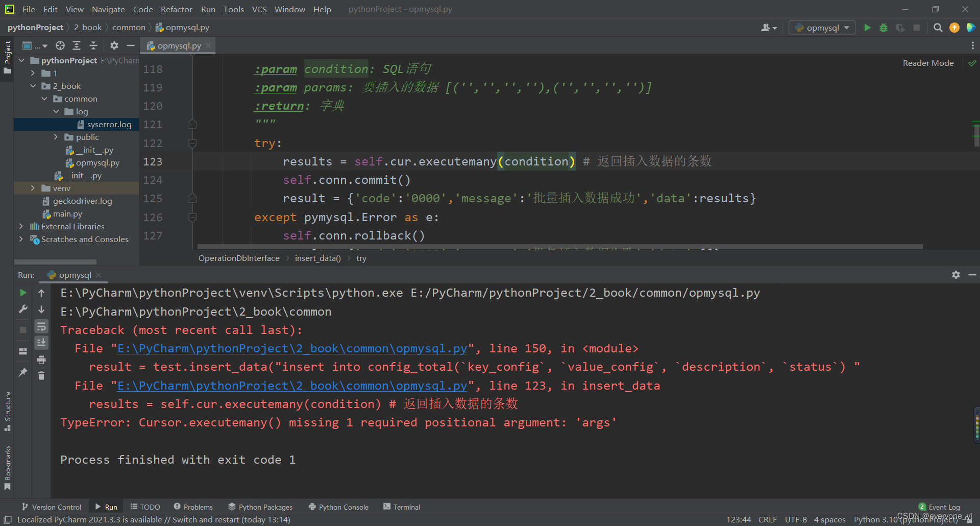Rerun opmysql using green arrow in Run panel
Image resolution: width=980 pixels, height=526 pixels.
pos(23,293)
